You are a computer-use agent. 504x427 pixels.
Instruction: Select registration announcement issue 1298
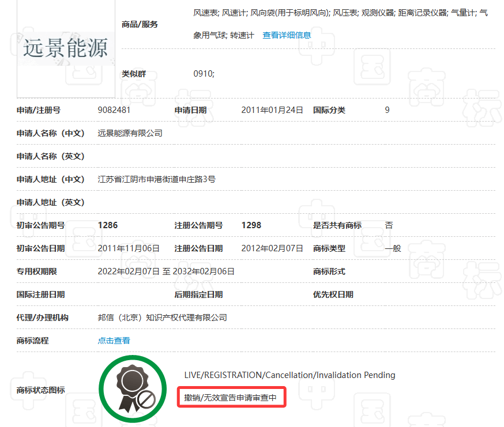[x=251, y=225]
